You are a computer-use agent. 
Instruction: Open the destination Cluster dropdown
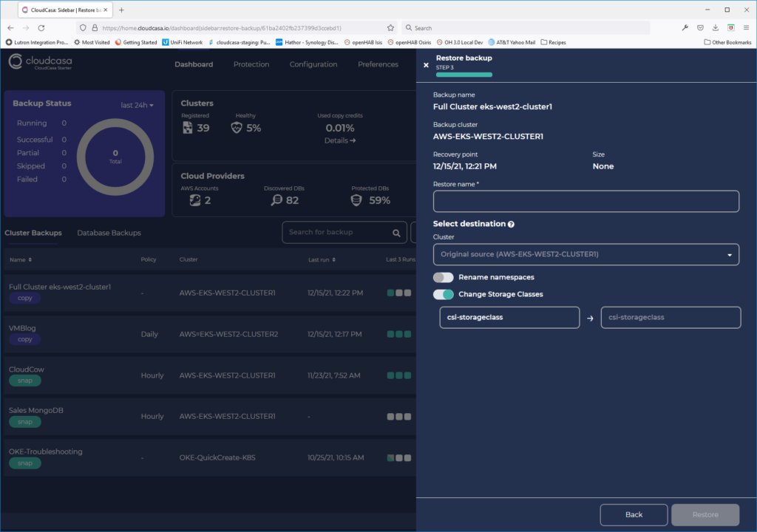pyautogui.click(x=585, y=254)
